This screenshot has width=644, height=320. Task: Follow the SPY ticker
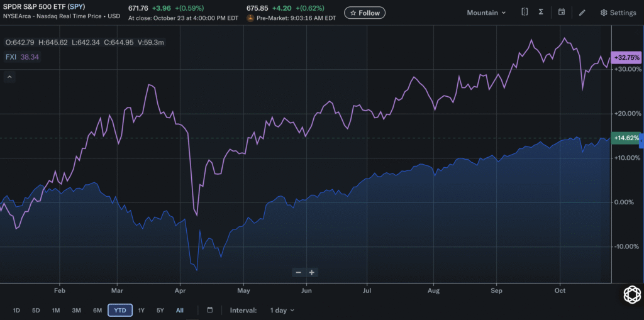pos(365,13)
